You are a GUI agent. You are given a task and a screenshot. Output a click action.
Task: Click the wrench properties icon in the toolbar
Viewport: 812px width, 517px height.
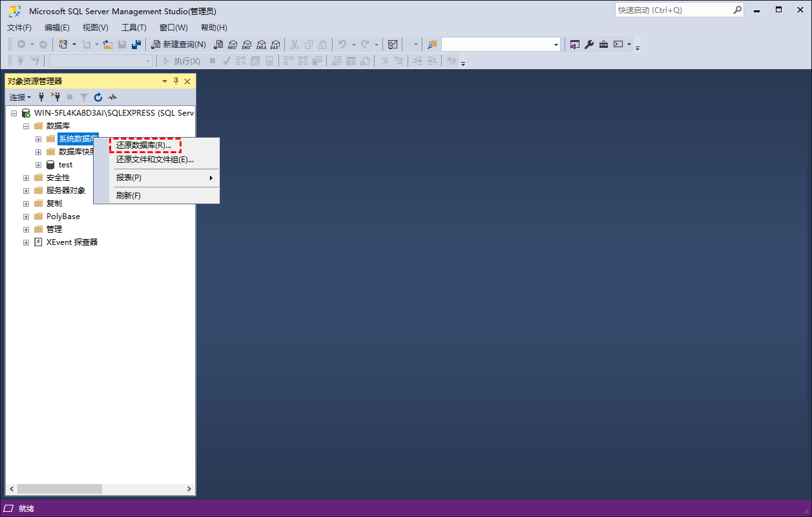(x=589, y=45)
